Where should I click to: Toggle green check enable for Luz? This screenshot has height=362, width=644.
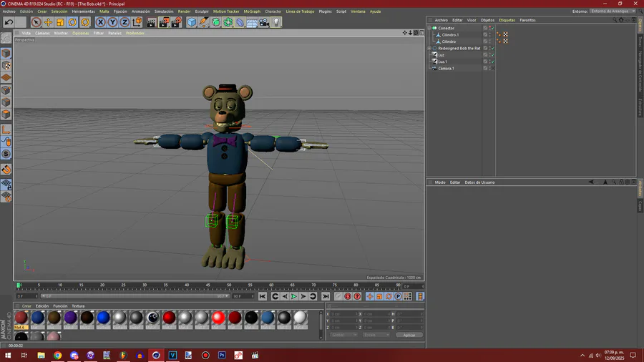493,54
